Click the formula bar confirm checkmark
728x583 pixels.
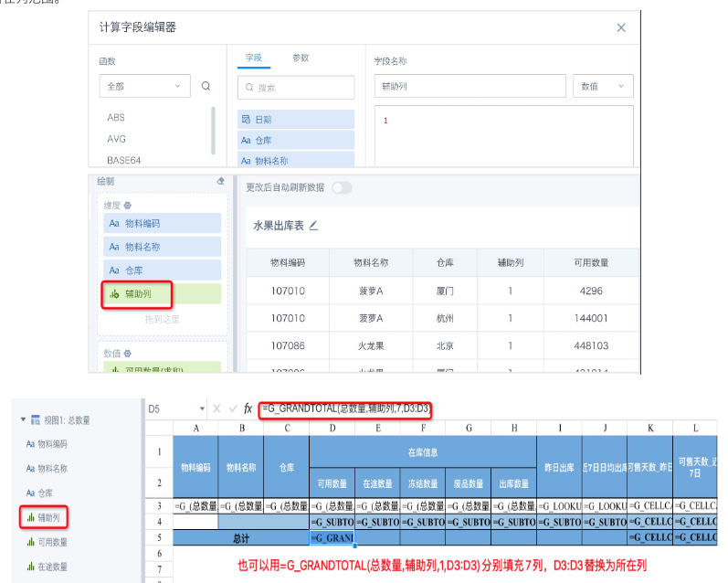(x=233, y=408)
